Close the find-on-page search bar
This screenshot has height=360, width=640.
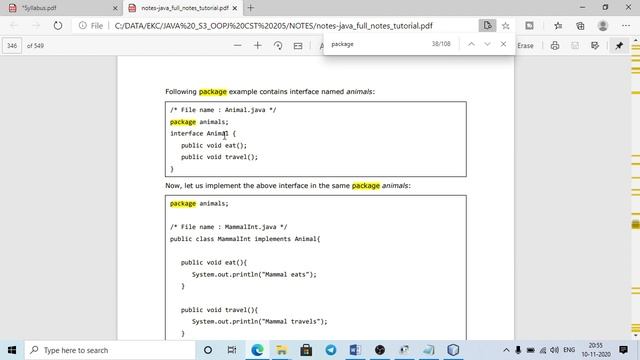coord(503,44)
